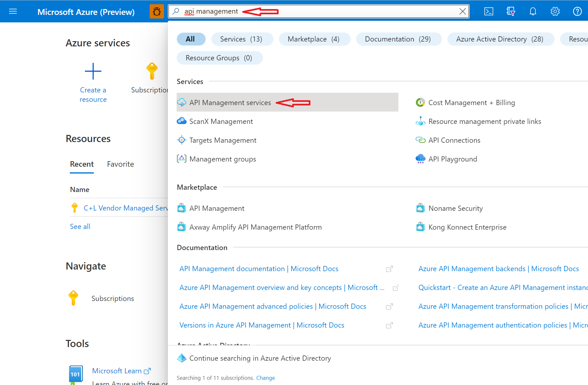
Task: Open Azure portal Notifications bell
Action: [x=533, y=11]
